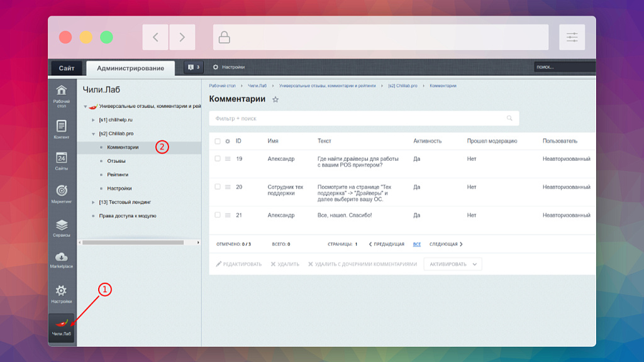Tick the checkbox for comment ID 19
644x362 pixels.
218,158
